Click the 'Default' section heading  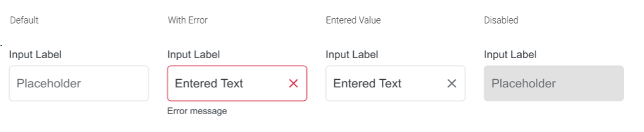tap(24, 20)
